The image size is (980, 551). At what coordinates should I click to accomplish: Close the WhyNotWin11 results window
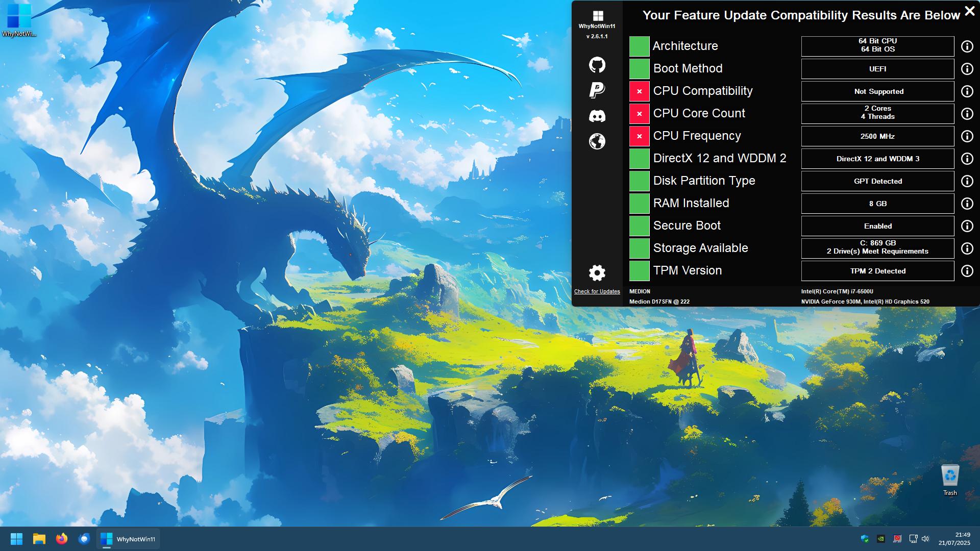pyautogui.click(x=969, y=11)
